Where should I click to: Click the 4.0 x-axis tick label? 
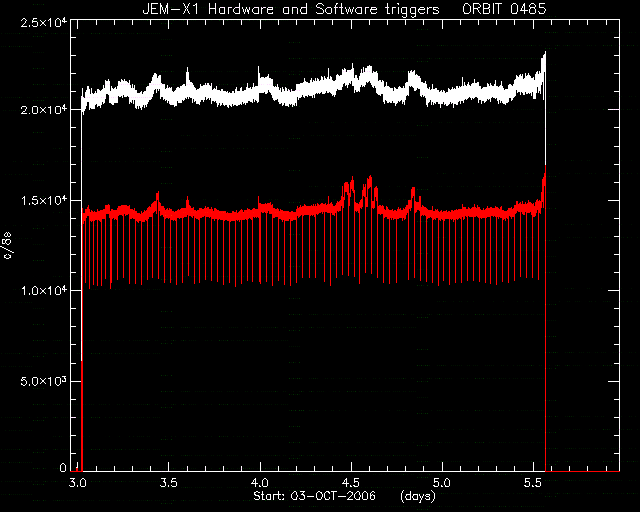pos(260,483)
